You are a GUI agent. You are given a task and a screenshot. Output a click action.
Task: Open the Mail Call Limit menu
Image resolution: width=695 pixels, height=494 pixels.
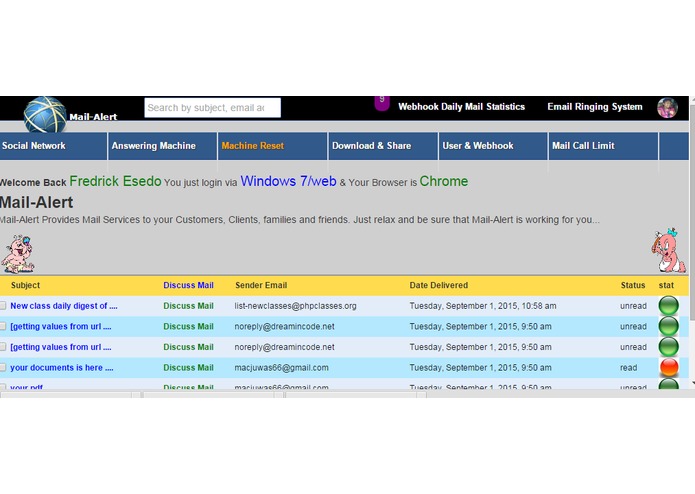tap(603, 146)
